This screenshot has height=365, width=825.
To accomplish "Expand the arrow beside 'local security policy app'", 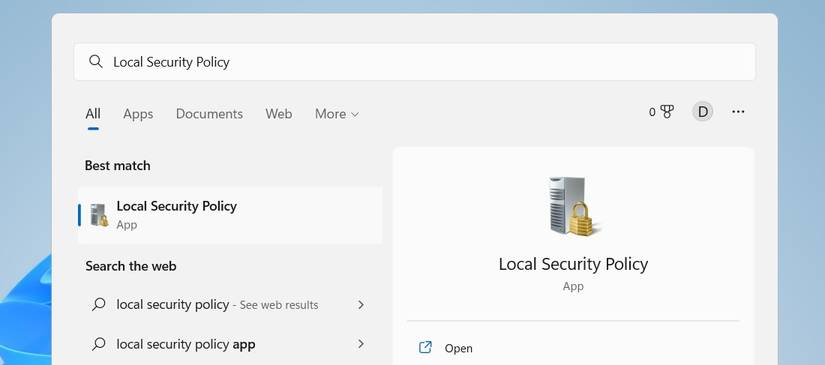I will point(361,344).
